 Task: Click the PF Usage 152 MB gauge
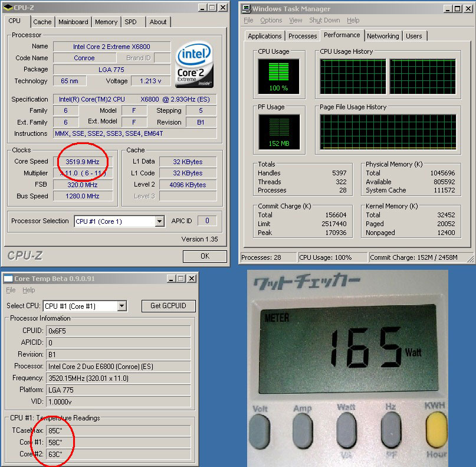click(x=279, y=132)
